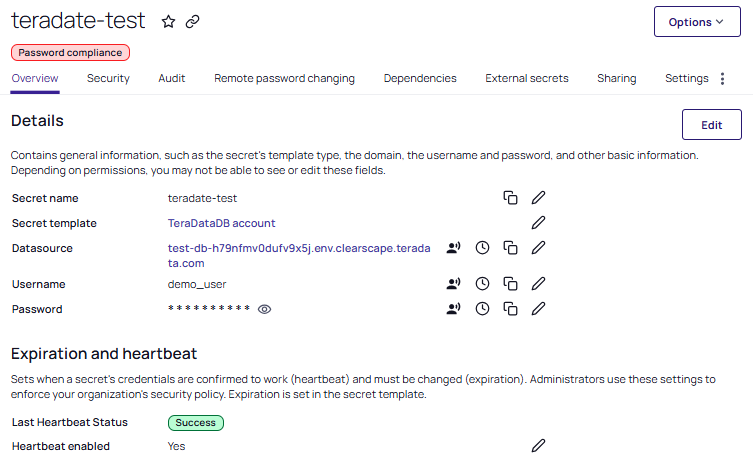Edit the Secret template pencil icon
The image size is (753, 467).
(x=538, y=223)
